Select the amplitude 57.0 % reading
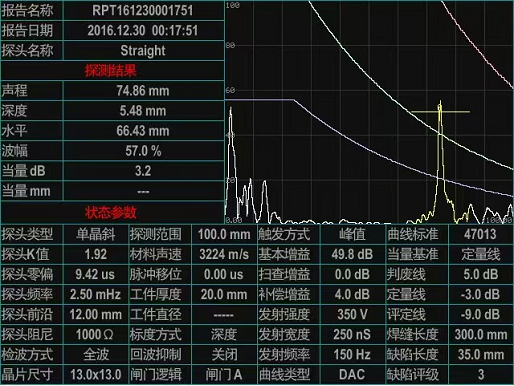 pos(143,151)
